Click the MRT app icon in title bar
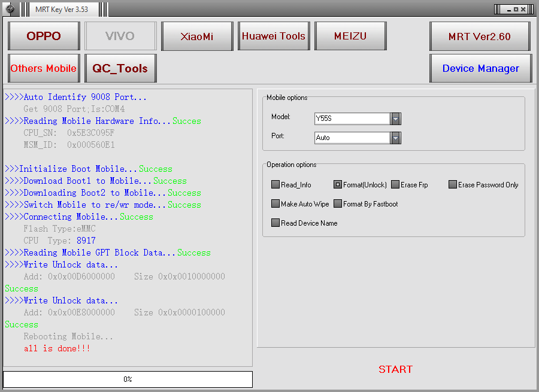 coord(10,9)
